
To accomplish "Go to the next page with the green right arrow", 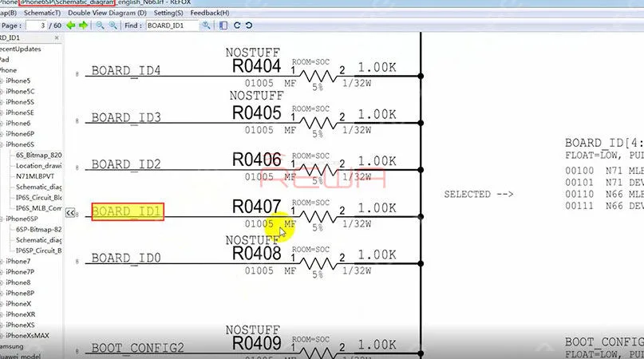I will click(83, 26).
